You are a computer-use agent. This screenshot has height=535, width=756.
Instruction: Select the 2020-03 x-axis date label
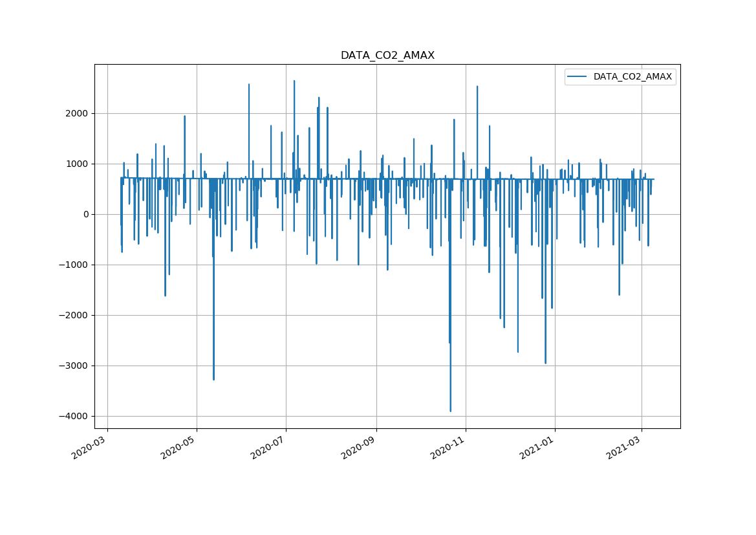[x=89, y=448]
